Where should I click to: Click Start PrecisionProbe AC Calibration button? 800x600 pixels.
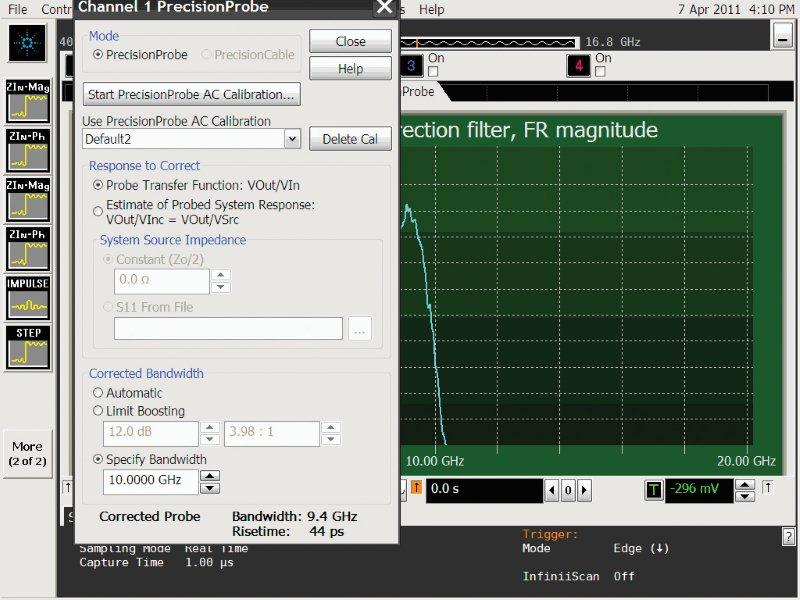192,95
